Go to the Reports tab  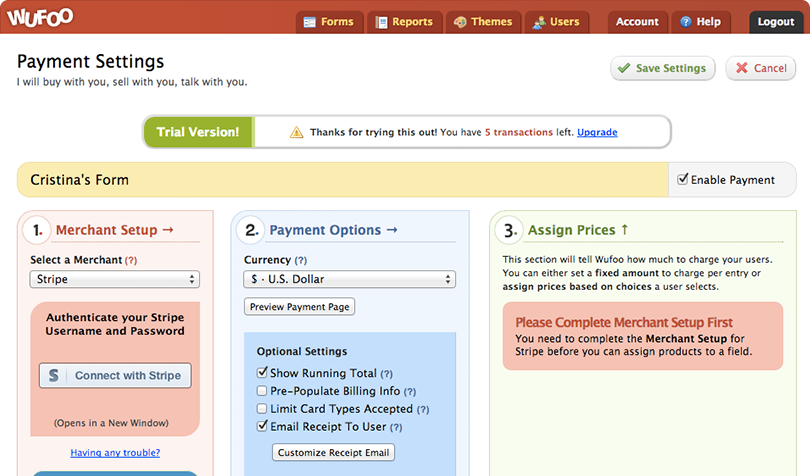pyautogui.click(x=404, y=22)
